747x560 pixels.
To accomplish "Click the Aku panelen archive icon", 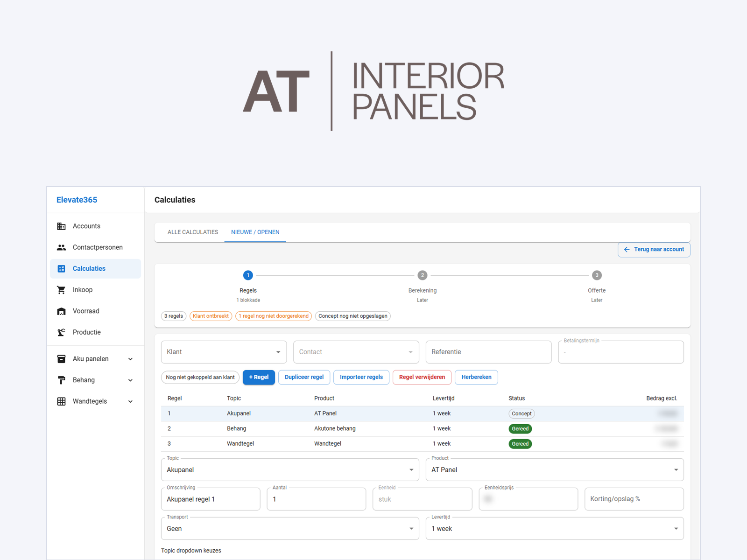I will (61, 359).
